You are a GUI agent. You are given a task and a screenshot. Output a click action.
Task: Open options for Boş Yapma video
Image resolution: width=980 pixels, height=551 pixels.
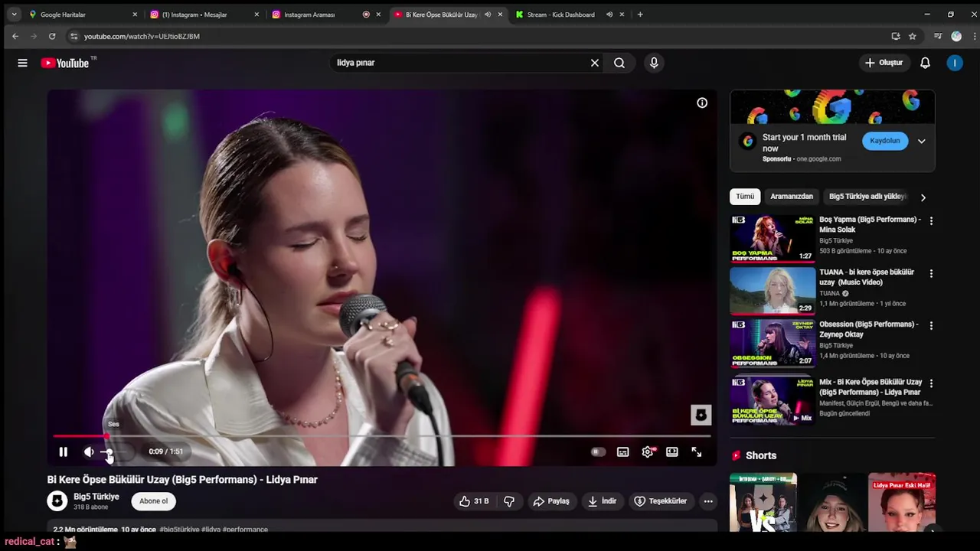931,221
